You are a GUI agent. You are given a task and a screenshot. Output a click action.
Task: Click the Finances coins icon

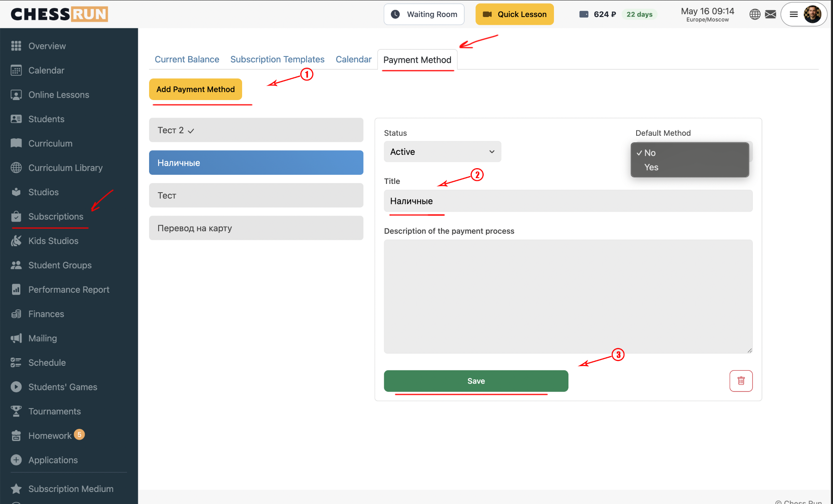pyautogui.click(x=16, y=314)
